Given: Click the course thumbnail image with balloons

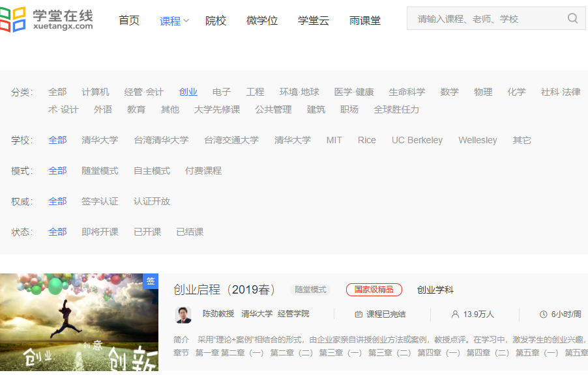Looking at the screenshot, I should [x=78, y=322].
